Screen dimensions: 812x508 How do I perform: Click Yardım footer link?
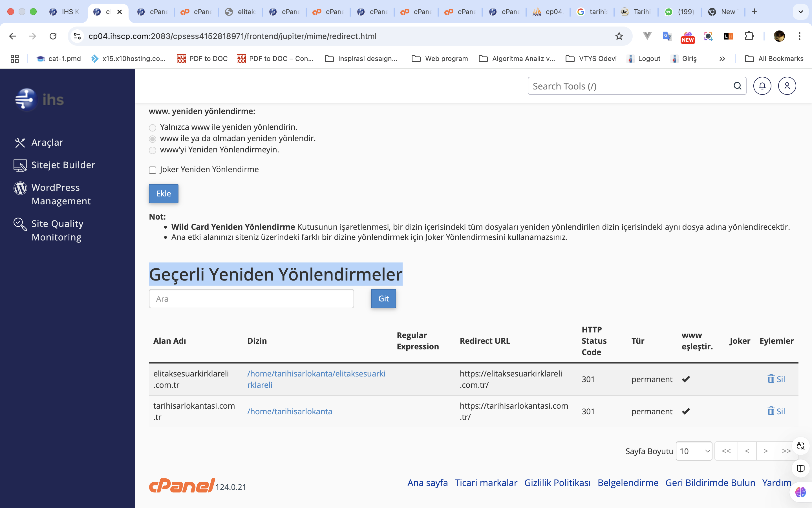776,483
